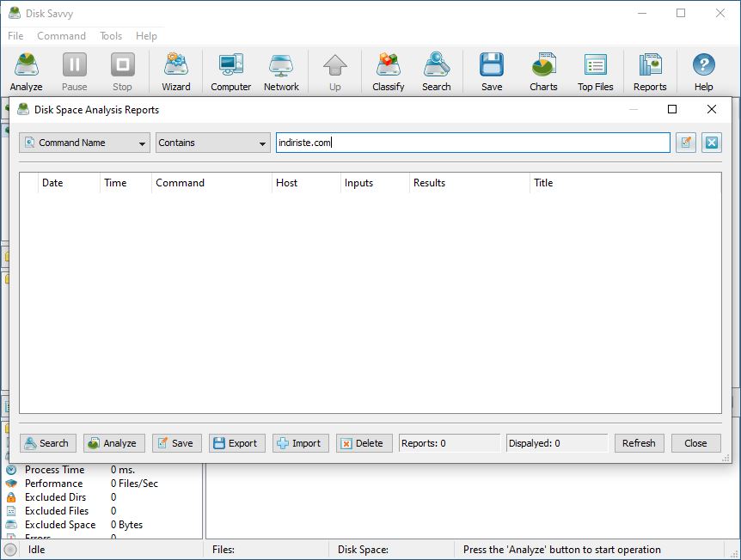Click the Export button
This screenshot has width=741, height=560.
[236, 443]
